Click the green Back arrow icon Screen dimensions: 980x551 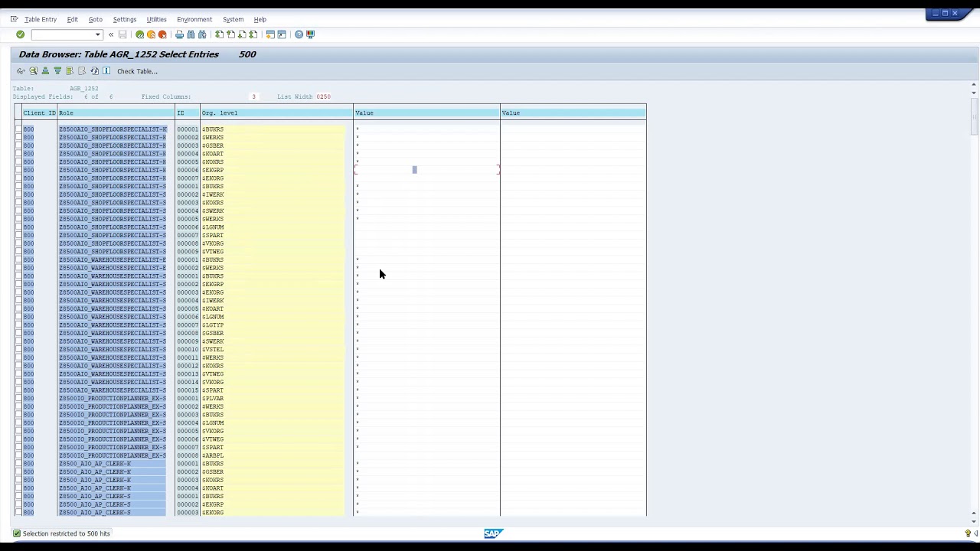tap(139, 34)
